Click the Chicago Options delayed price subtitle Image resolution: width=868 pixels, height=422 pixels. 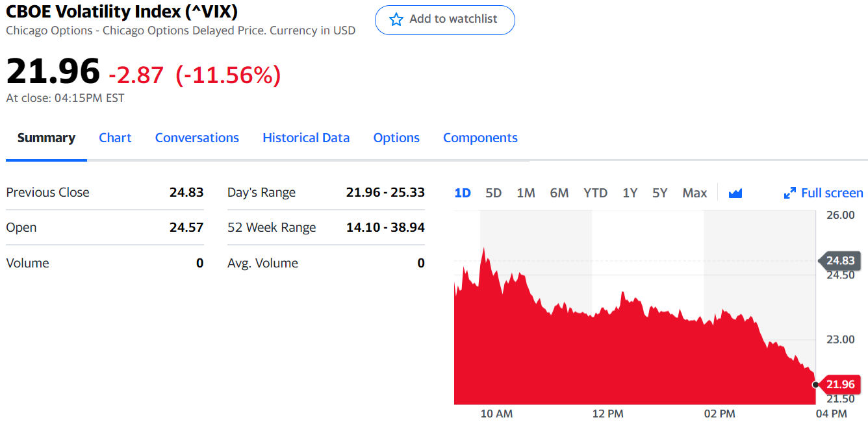click(181, 31)
